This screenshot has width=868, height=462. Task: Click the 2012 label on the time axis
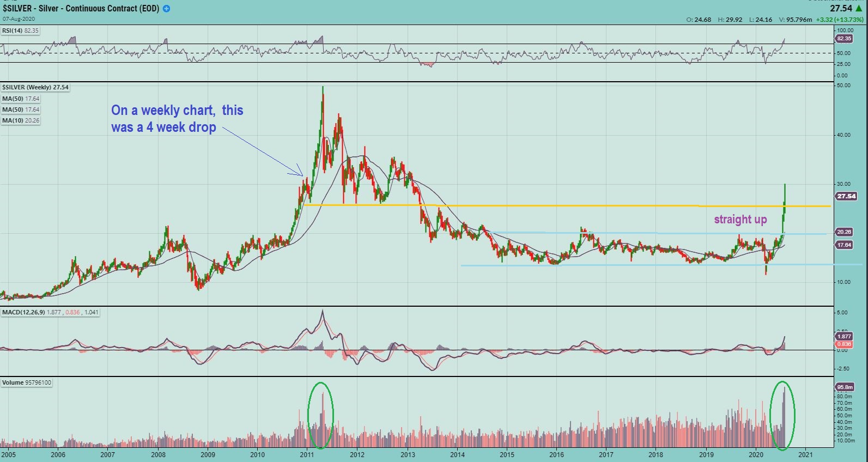357,455
